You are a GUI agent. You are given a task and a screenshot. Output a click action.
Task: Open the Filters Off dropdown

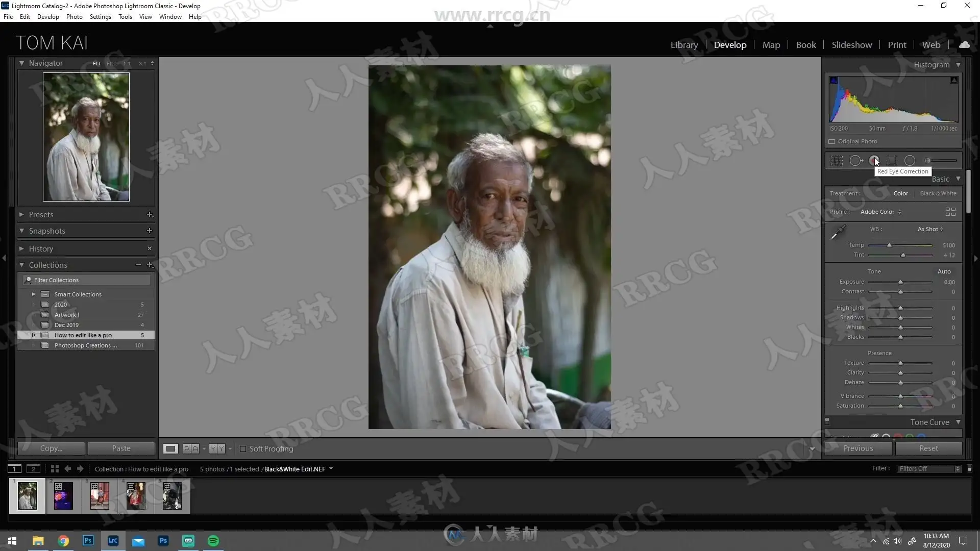[x=929, y=469]
